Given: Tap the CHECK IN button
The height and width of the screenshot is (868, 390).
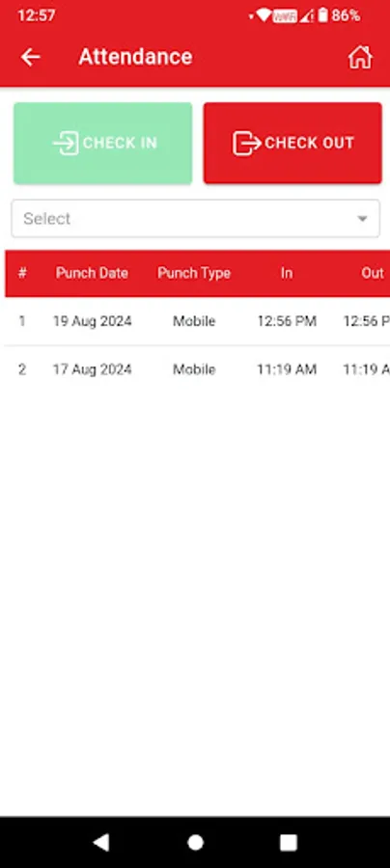Looking at the screenshot, I should 103,143.
